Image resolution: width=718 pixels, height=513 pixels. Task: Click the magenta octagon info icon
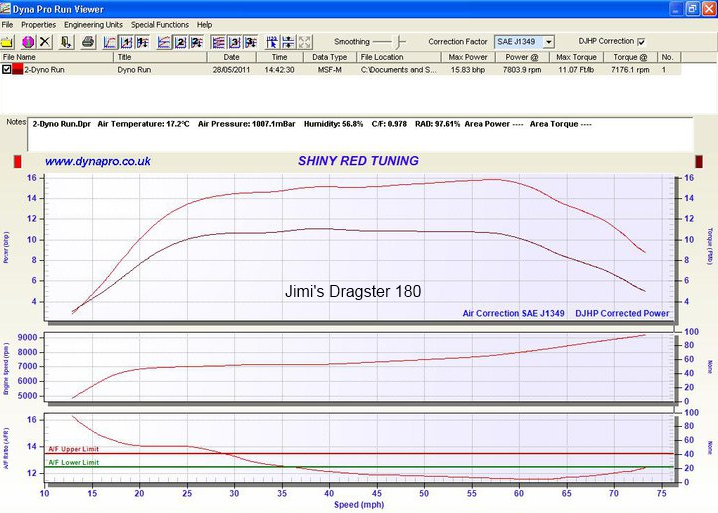pyautogui.click(x=28, y=42)
